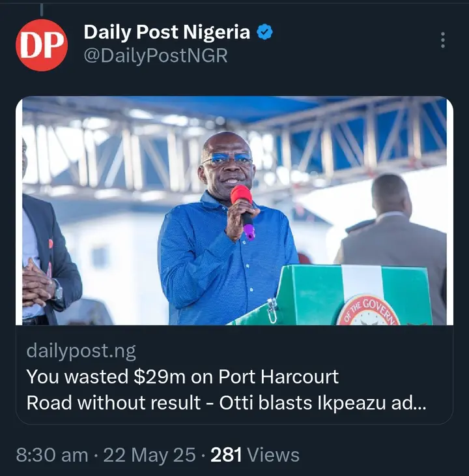This screenshot has height=476, width=469.
Task: Click the 'Road without result - Otti blasts' line
Action: (x=169, y=403)
